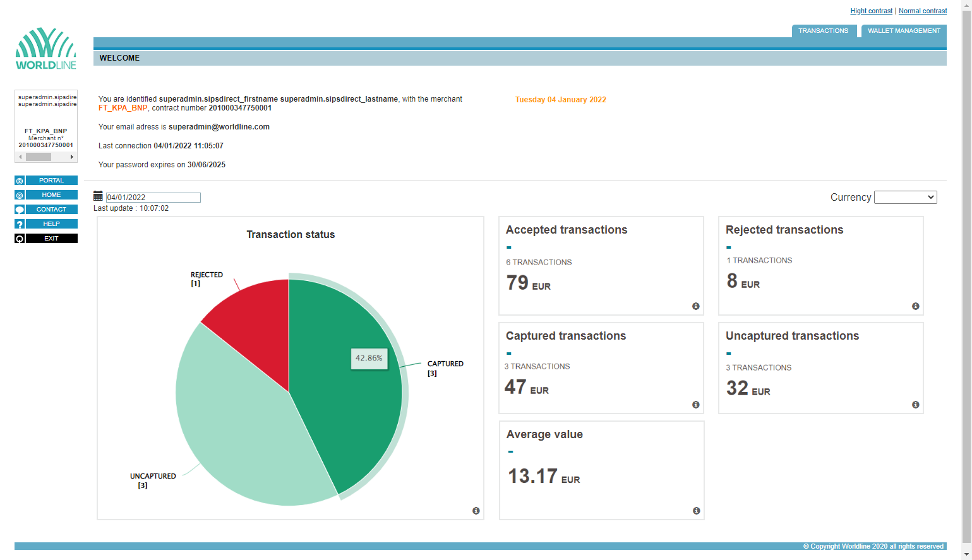Open the calendar date picker icon

pos(98,196)
